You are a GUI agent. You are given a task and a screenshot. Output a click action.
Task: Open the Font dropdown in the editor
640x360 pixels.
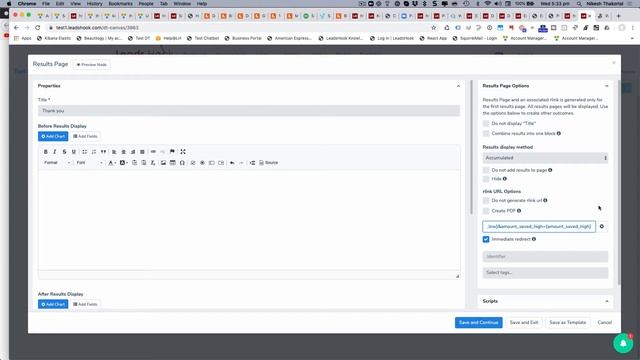click(89, 163)
